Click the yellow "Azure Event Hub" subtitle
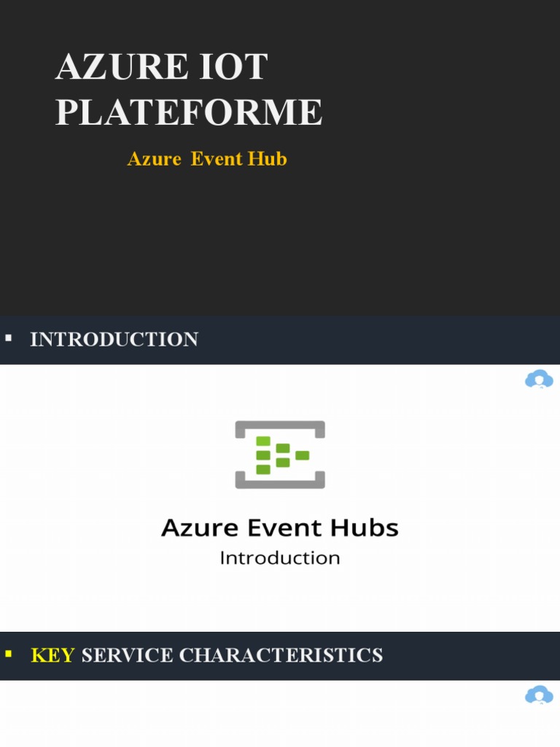 pyautogui.click(x=207, y=159)
